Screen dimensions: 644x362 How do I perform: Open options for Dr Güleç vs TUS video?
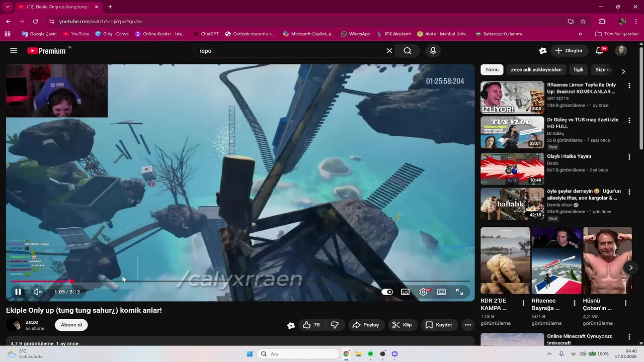click(629, 121)
